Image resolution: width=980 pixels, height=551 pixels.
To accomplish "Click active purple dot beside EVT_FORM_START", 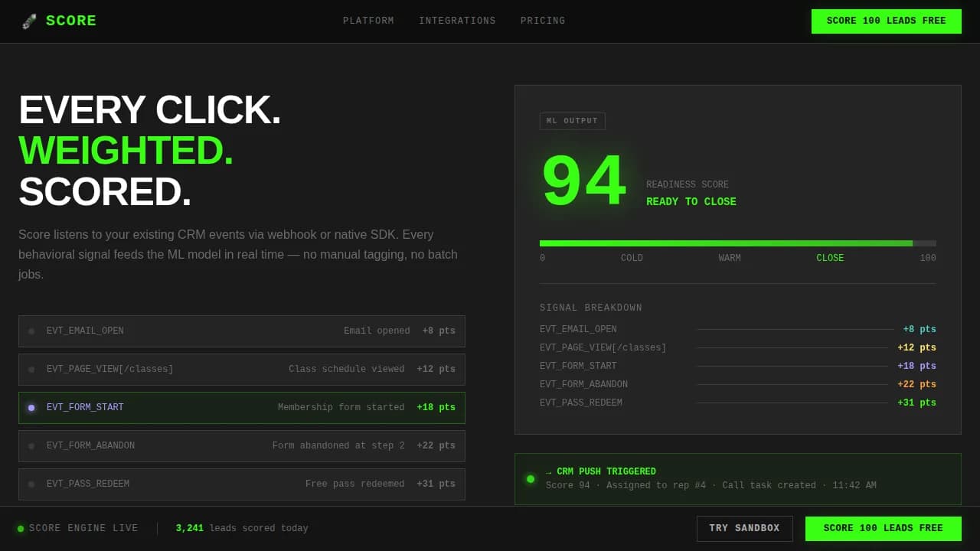I will 31,408.
